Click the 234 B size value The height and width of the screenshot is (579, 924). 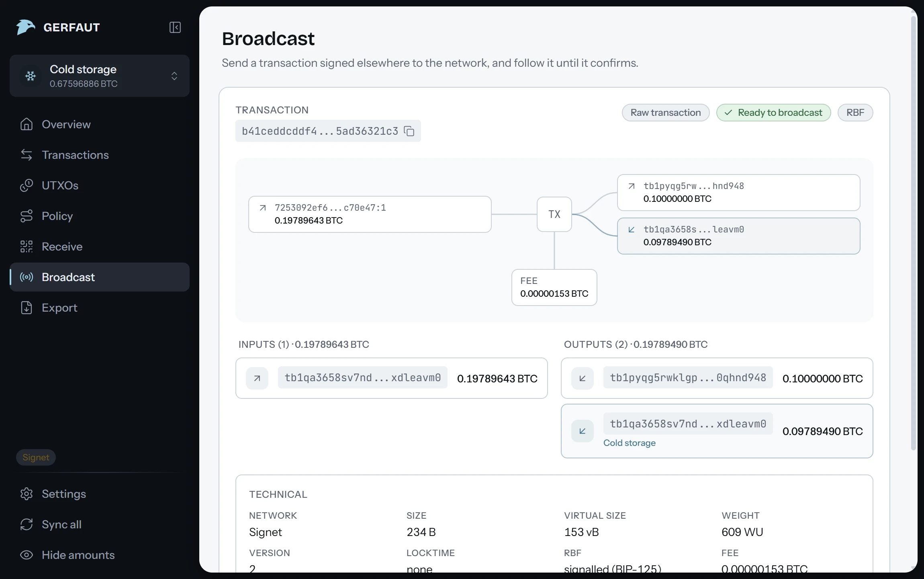click(x=421, y=532)
